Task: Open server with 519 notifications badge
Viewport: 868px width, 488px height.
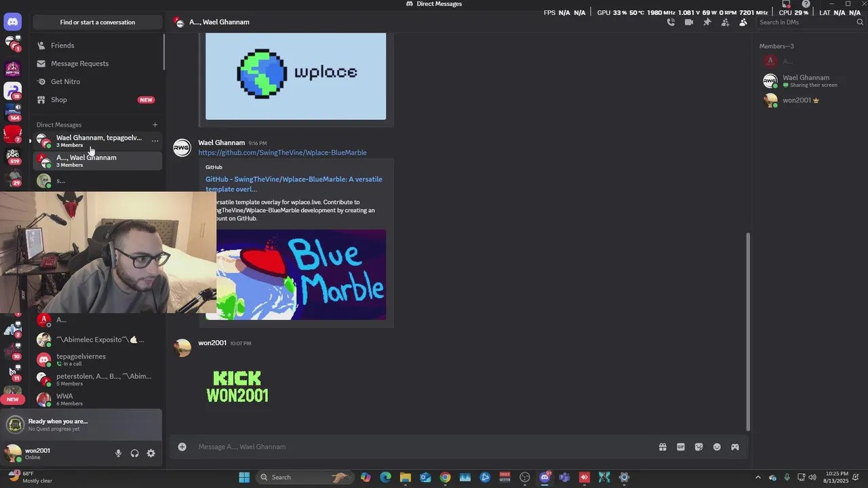Action: 13,157
